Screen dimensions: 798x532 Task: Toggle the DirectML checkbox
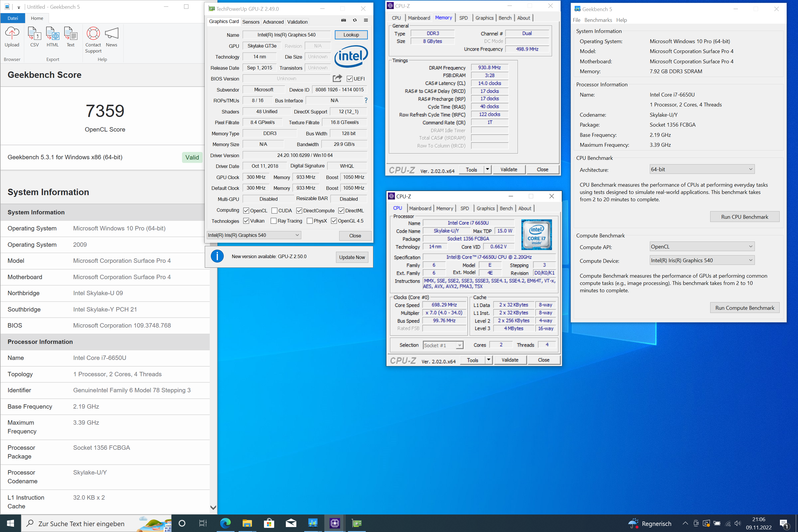click(341, 211)
